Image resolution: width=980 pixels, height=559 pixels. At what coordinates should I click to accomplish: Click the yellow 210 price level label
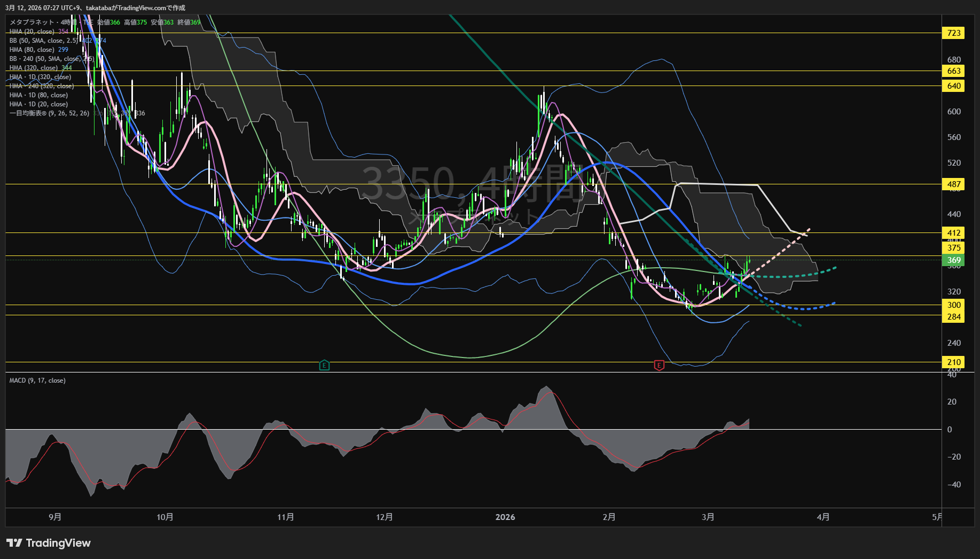click(x=953, y=362)
